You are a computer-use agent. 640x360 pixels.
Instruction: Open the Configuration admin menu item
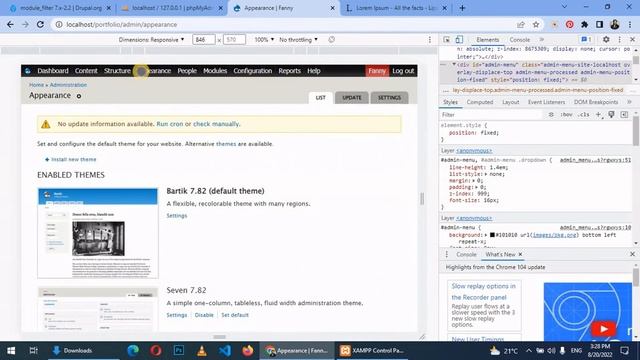coord(252,71)
